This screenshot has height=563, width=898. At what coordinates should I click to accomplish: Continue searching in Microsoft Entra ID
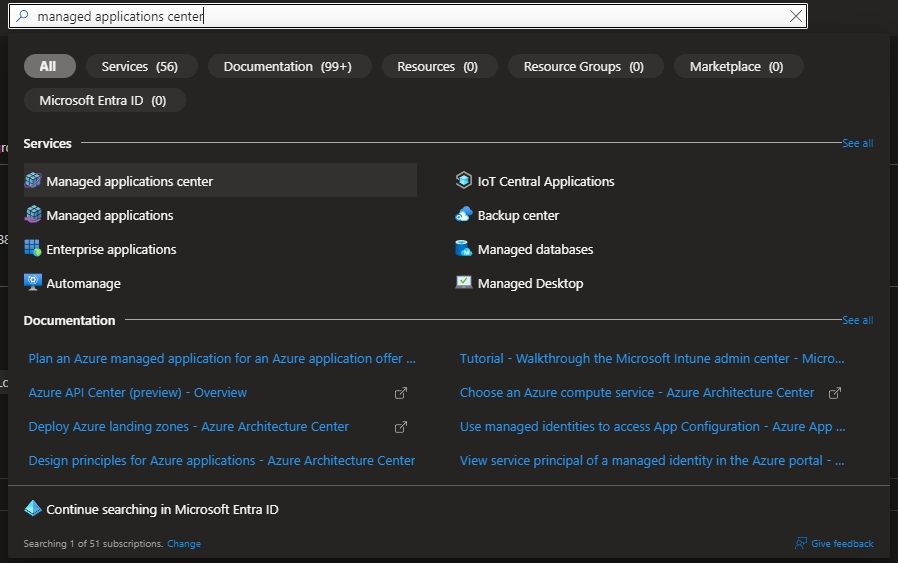[x=162, y=509]
